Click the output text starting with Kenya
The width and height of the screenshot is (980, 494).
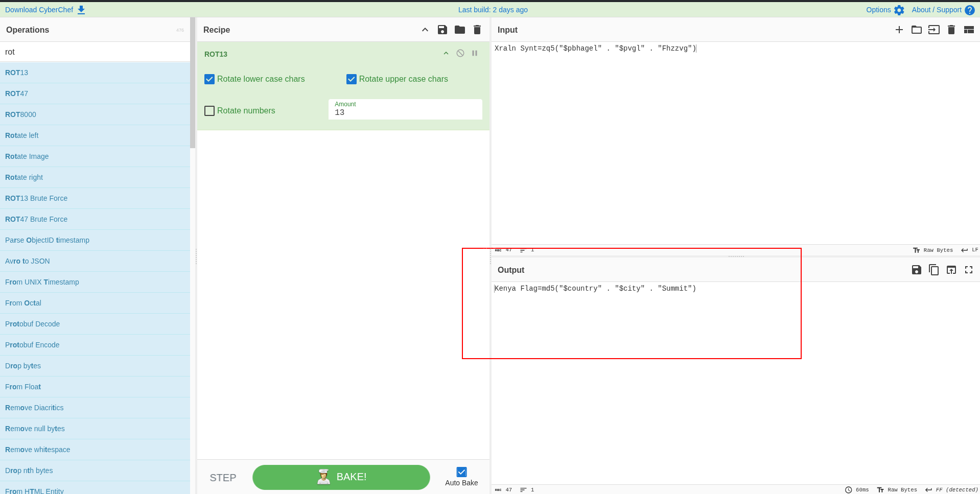[595, 289]
